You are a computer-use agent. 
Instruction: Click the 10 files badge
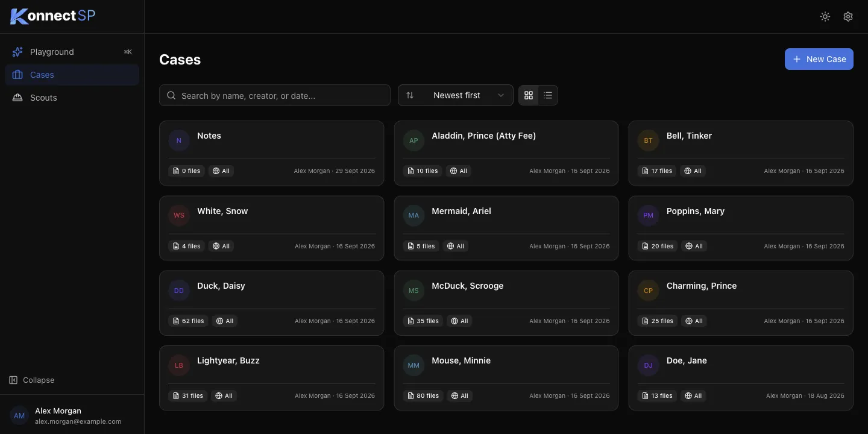423,171
